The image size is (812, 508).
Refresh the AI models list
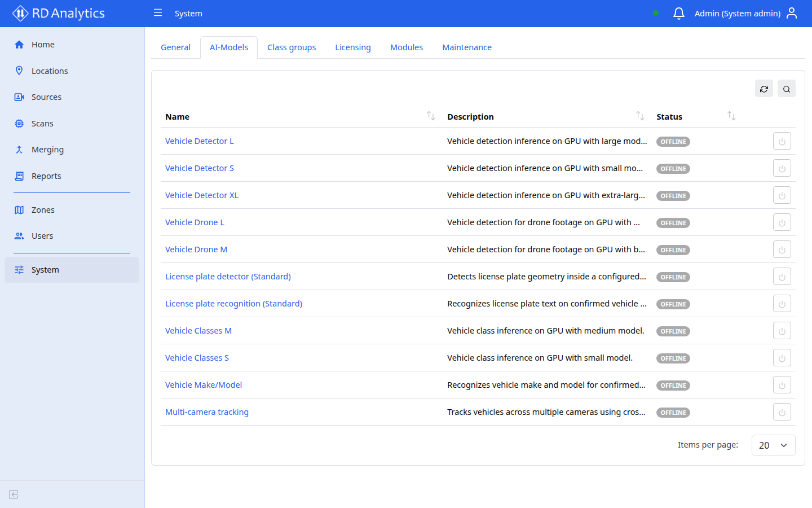point(764,89)
